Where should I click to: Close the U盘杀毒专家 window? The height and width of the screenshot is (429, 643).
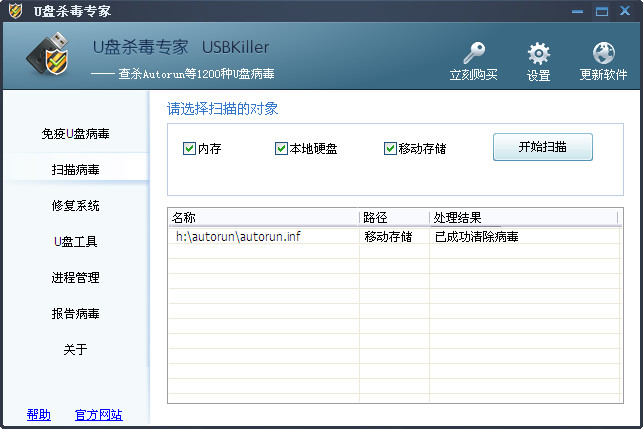pyautogui.click(x=625, y=11)
